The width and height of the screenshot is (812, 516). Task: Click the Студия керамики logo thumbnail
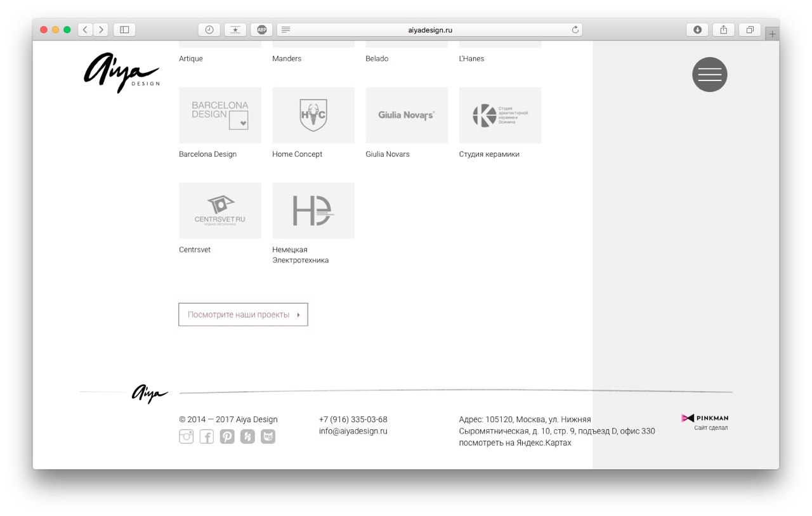[x=500, y=115]
